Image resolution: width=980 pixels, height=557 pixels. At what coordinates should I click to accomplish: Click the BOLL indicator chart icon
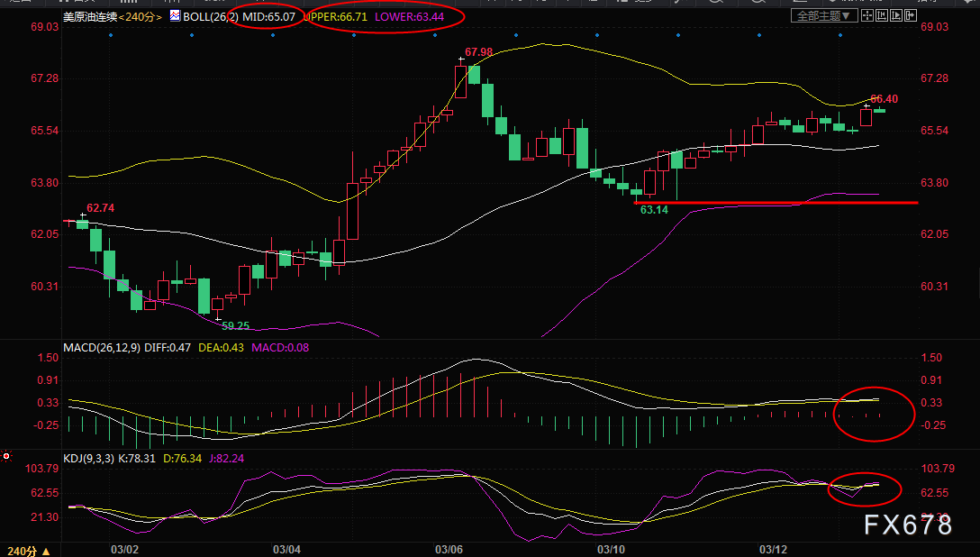click(x=175, y=16)
